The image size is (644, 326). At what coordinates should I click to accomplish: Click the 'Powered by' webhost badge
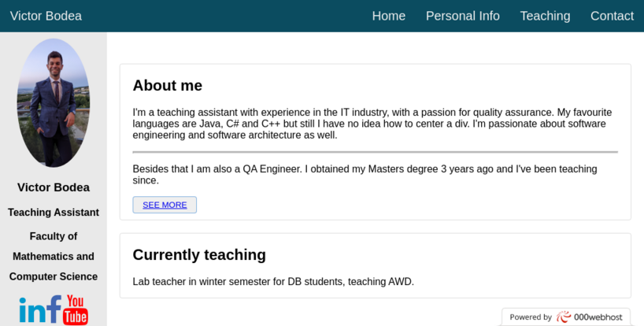(x=566, y=317)
